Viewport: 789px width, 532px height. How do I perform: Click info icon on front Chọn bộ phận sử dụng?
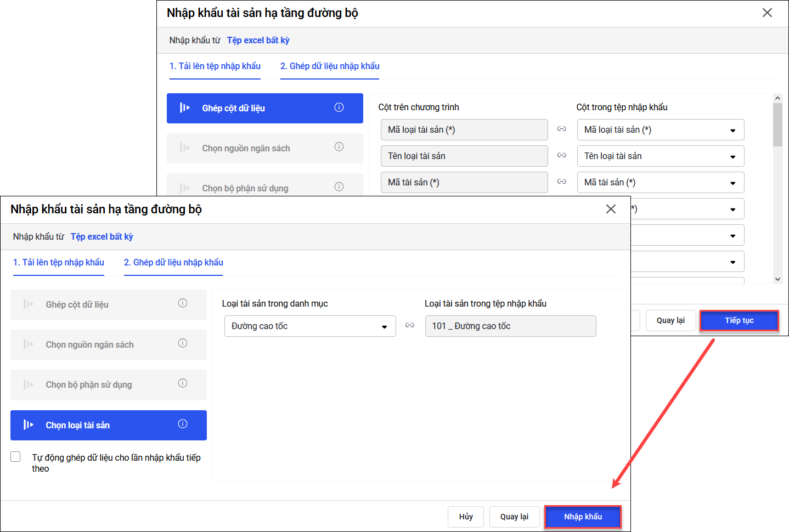point(183,383)
